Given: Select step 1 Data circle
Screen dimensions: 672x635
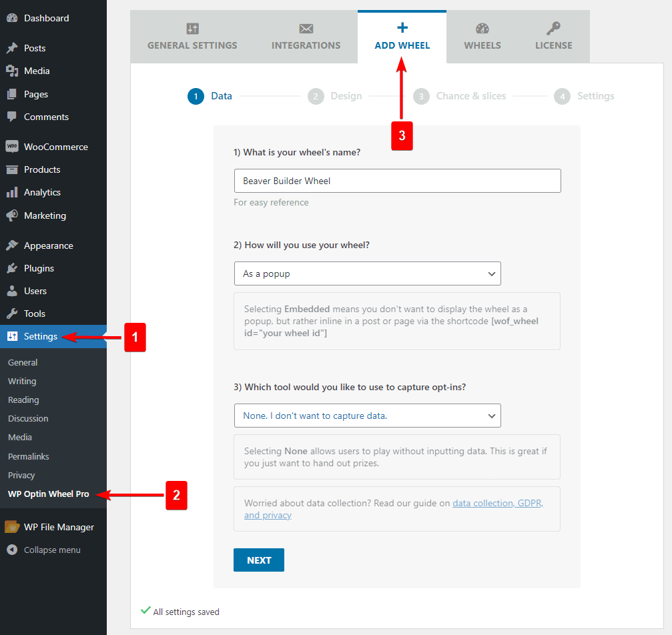Looking at the screenshot, I should pos(196,97).
